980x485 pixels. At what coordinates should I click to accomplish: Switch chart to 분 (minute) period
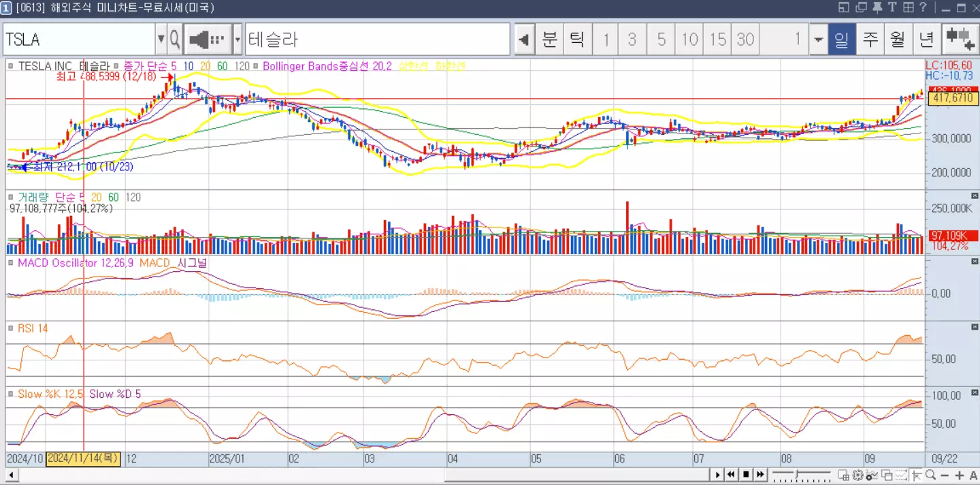(549, 40)
